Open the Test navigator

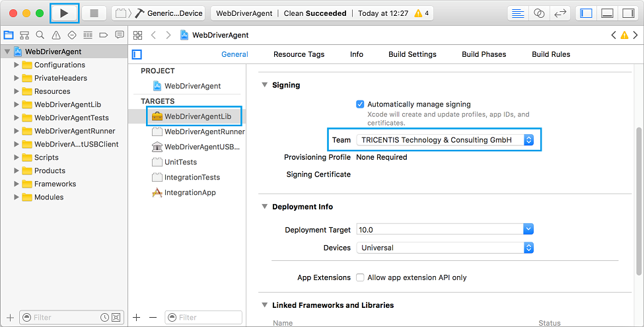(x=72, y=35)
